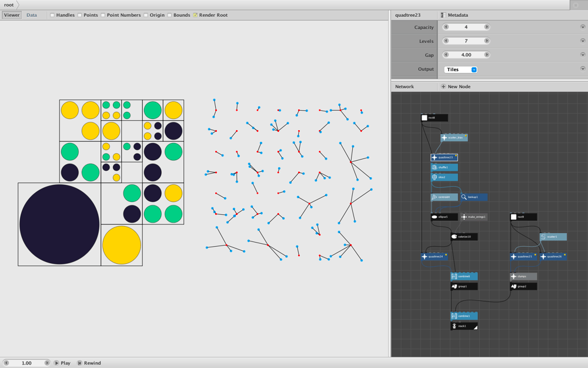588x368 pixels.
Task: Enable the Points checkbox
Action: (80, 15)
